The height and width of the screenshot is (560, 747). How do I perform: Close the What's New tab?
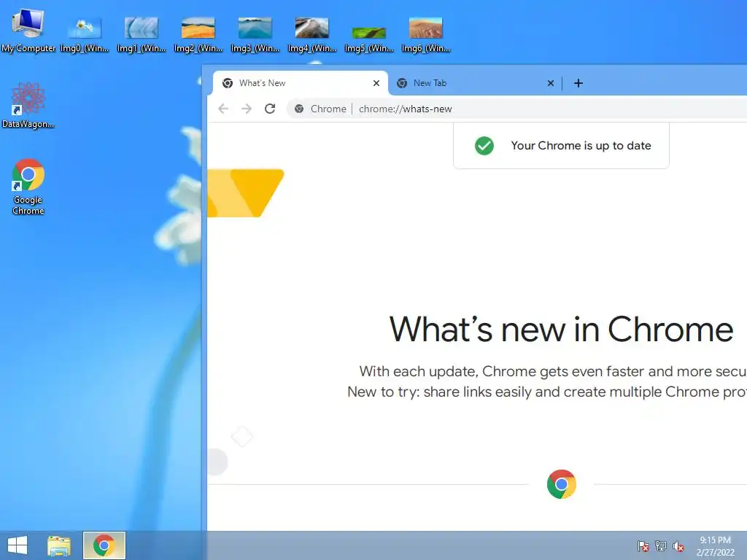(x=376, y=83)
